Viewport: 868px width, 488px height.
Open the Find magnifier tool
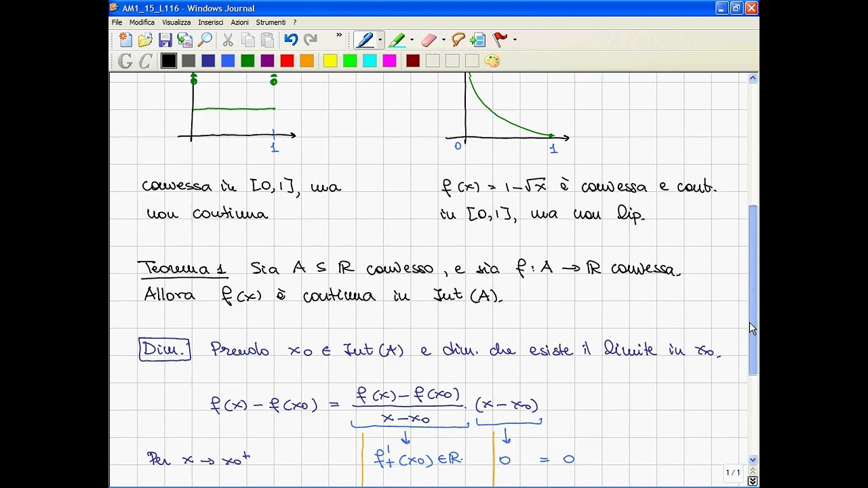pos(205,40)
